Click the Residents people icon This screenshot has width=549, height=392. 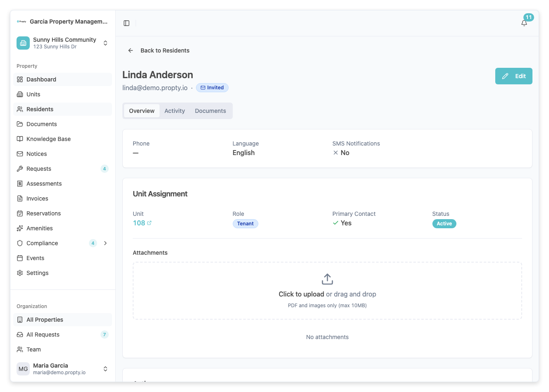(20, 109)
